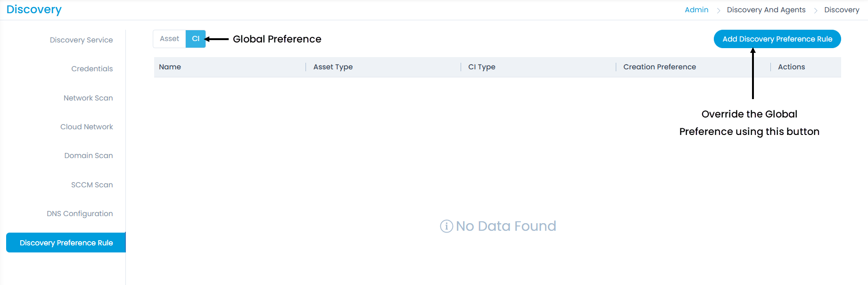
Task: Select DNS Configuration in the sidebar
Action: [x=80, y=214]
